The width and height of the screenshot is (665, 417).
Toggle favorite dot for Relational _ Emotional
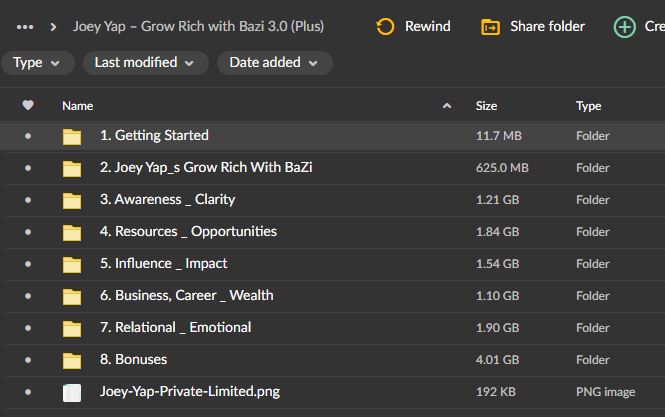[28, 328]
